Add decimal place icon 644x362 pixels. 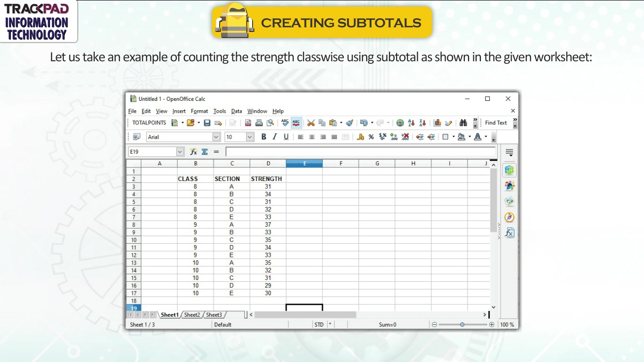pyautogui.click(x=394, y=137)
